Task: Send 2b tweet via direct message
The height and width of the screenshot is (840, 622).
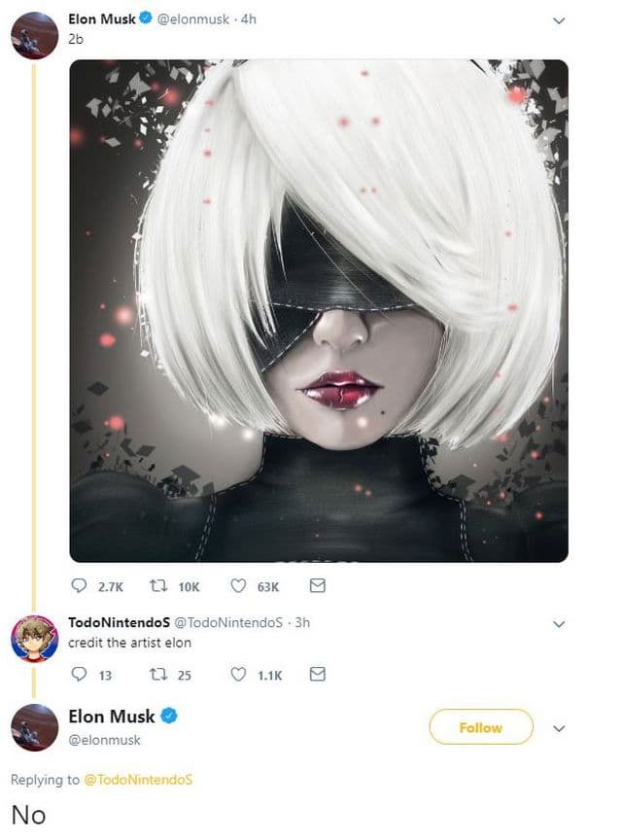Action: click(x=317, y=586)
